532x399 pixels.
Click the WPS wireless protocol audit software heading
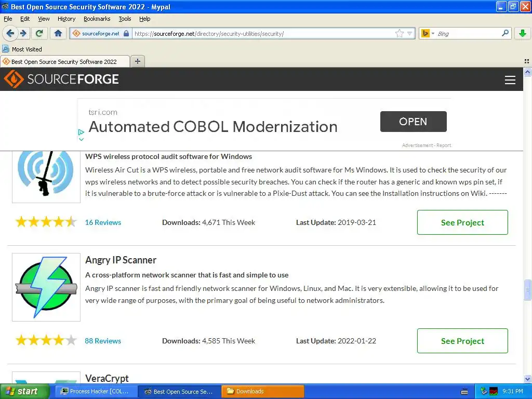pyautogui.click(x=169, y=156)
